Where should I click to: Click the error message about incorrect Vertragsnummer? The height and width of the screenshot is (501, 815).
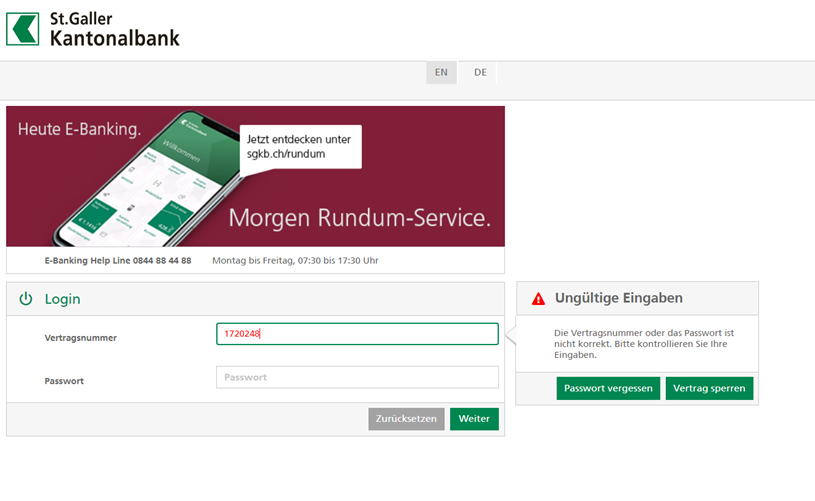tap(644, 344)
